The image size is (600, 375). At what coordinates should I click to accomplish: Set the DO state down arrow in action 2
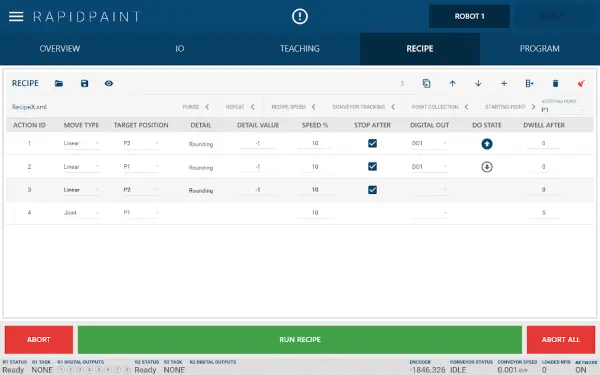487,167
